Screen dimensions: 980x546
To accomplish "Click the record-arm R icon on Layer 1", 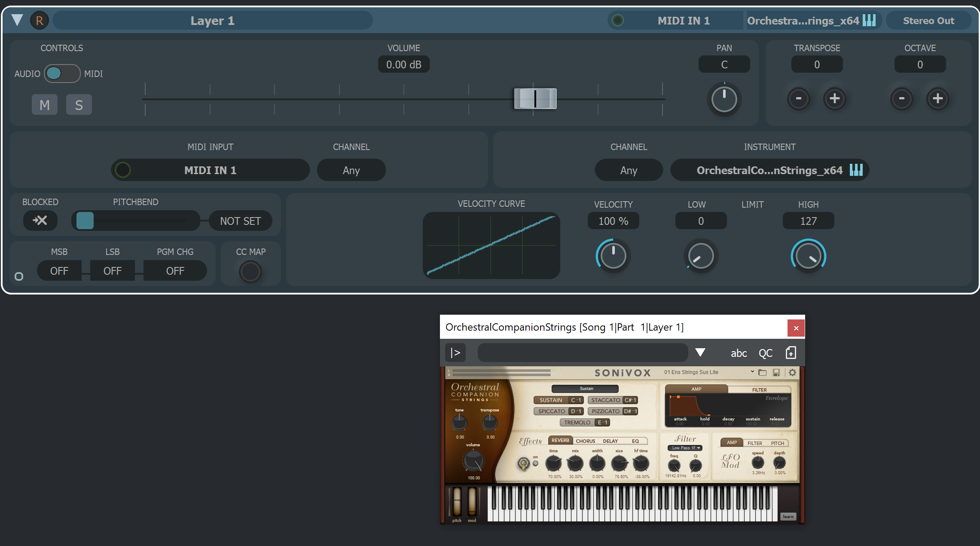I will [39, 21].
